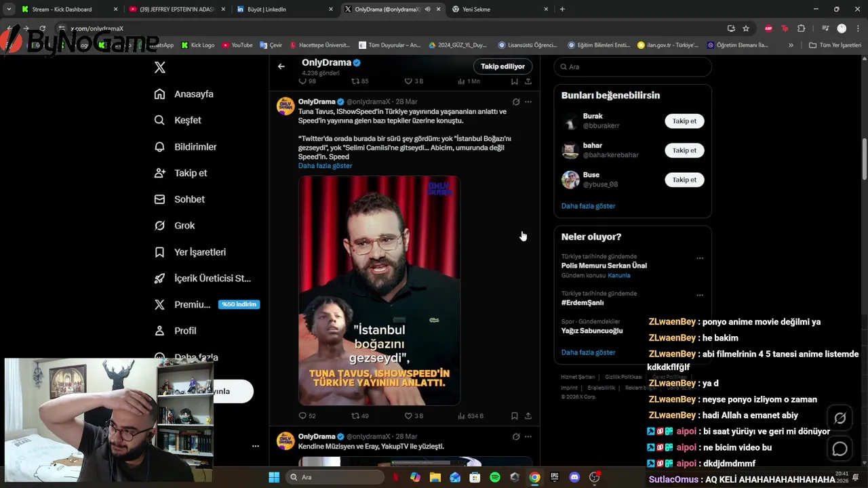Open Anasayfa home page
The image size is (868, 488).
point(184,94)
